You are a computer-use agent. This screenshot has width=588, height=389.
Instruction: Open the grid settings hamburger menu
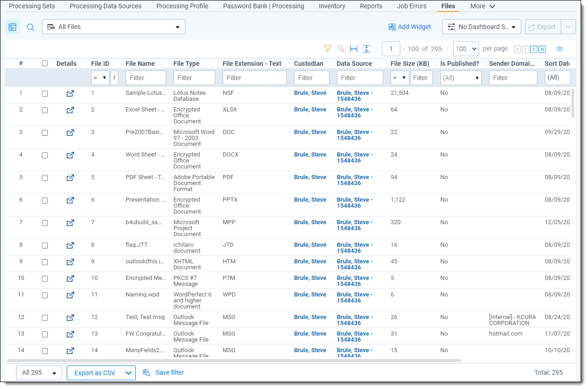[559, 49]
